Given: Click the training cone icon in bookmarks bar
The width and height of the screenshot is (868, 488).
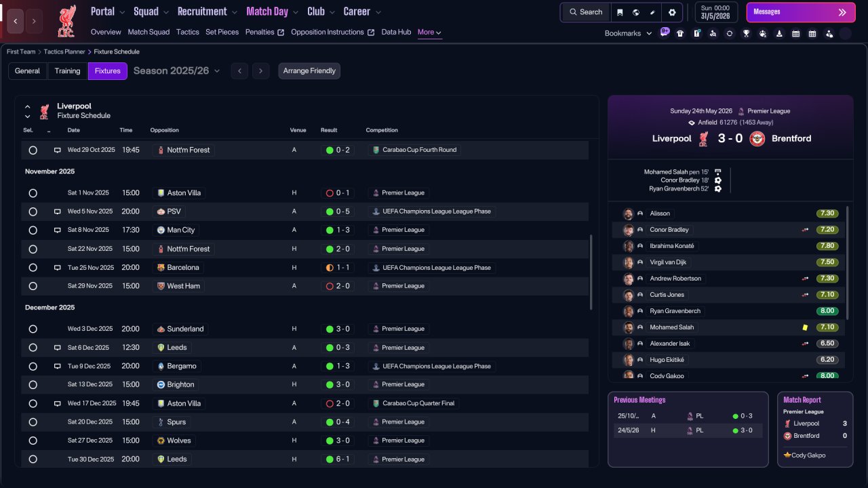Looking at the screenshot, I should coord(779,33).
